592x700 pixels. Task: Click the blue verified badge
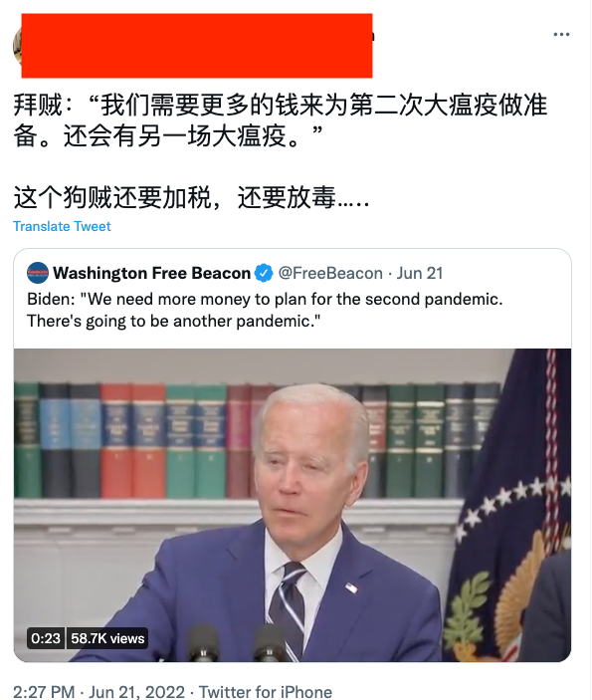[264, 273]
